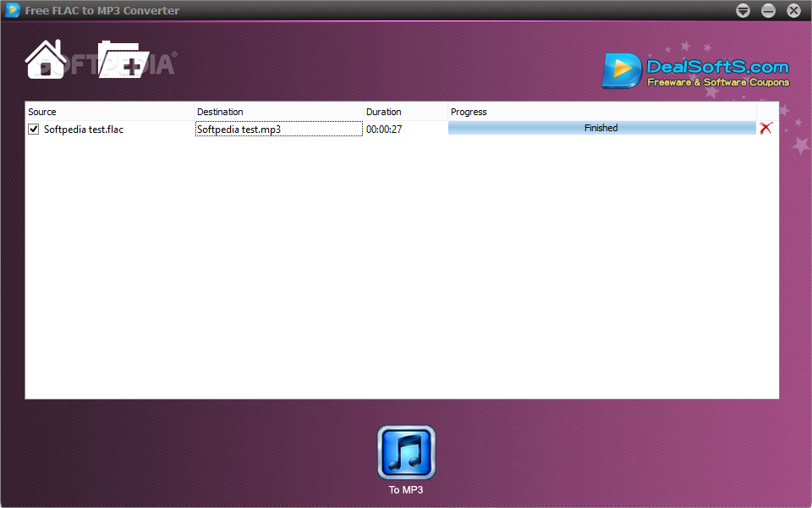Click the Finished progress bar
This screenshot has height=508, width=812.
pos(601,128)
